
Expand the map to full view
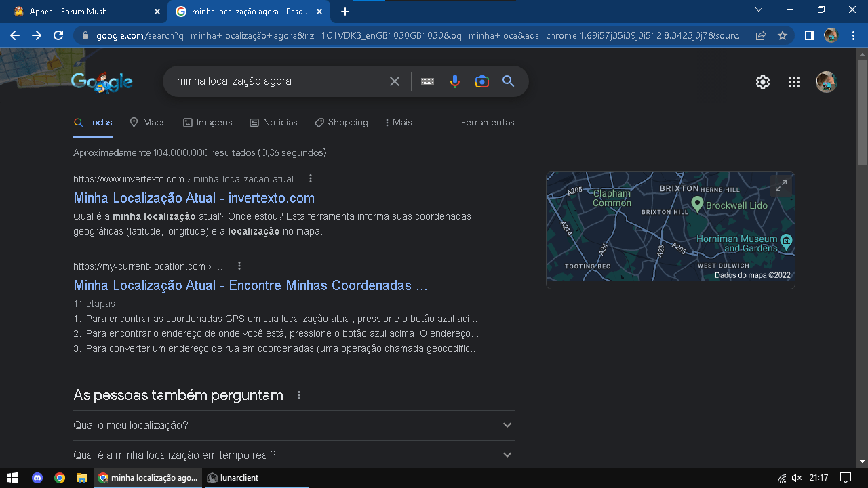pos(781,186)
